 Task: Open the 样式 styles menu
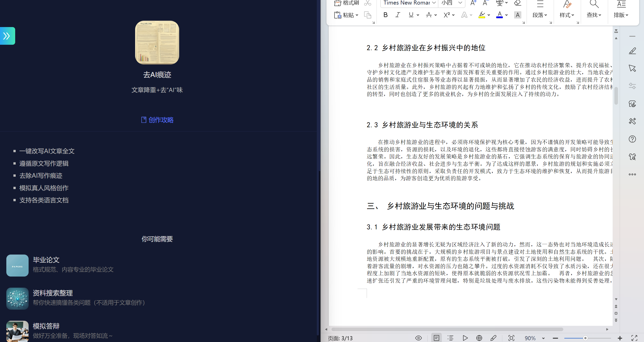(x=567, y=15)
